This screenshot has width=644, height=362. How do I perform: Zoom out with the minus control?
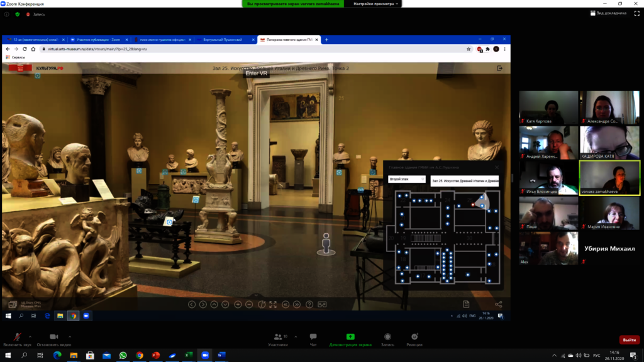(x=249, y=305)
